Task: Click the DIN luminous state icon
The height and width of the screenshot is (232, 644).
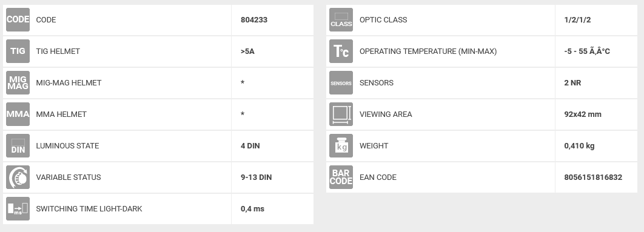Action: coord(18,146)
